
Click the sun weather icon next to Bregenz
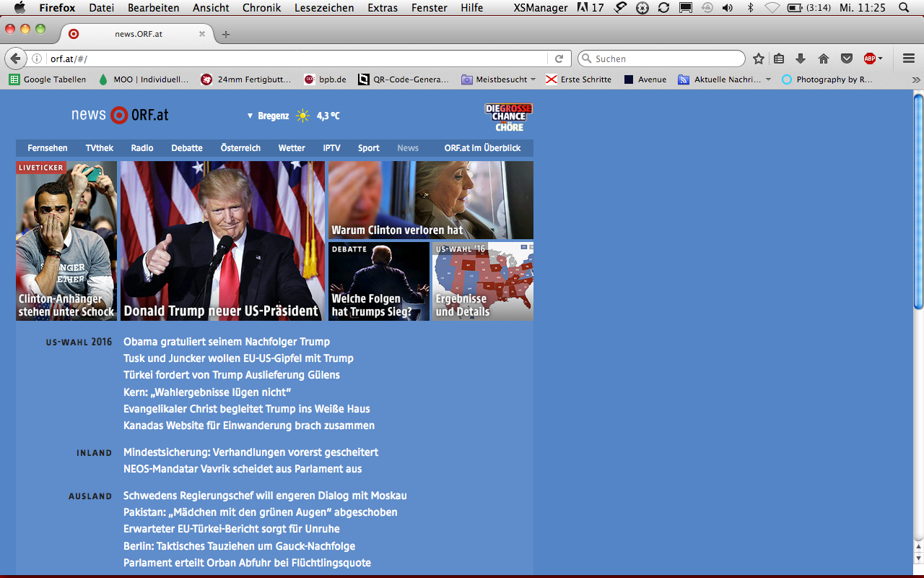pos(302,116)
